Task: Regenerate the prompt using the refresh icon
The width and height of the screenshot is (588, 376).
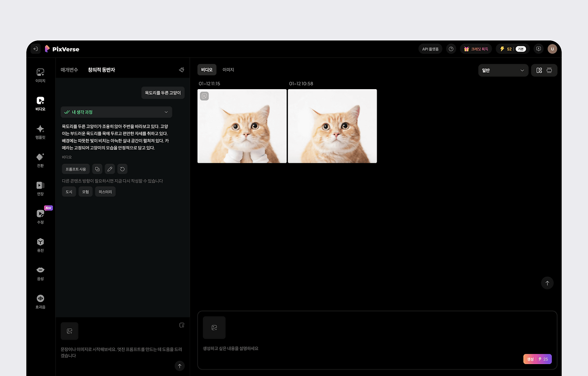Action: click(122, 169)
